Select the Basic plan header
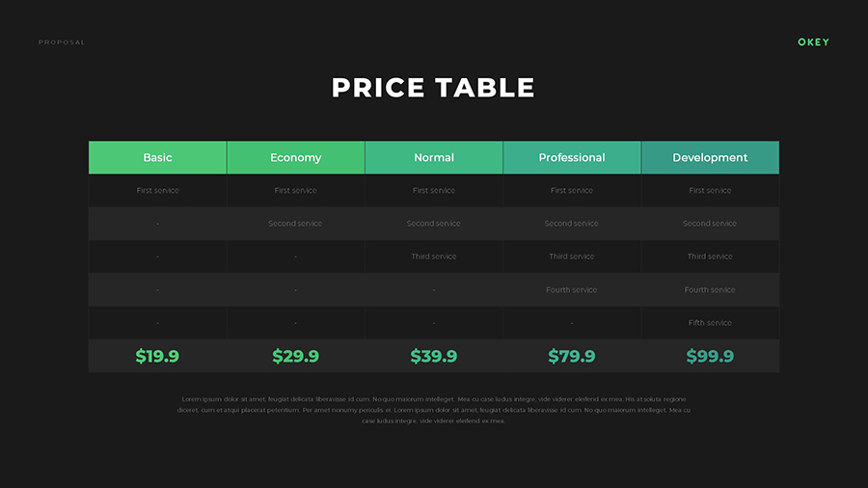This screenshot has width=868, height=488. tap(158, 157)
